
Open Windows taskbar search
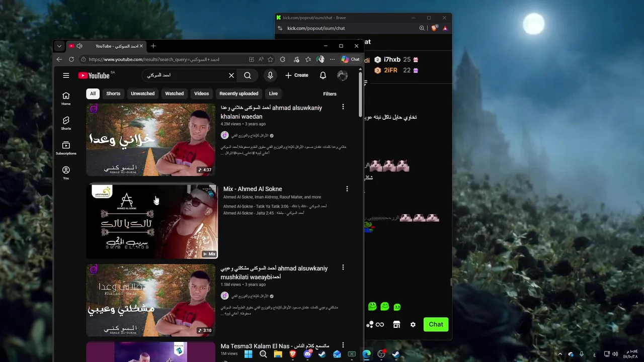click(263, 354)
